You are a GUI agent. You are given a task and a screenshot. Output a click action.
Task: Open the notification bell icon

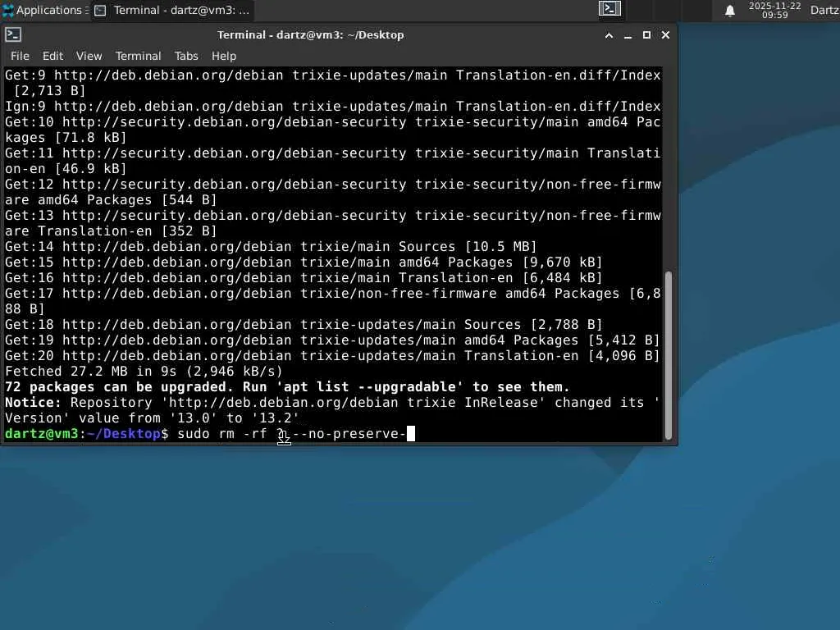point(729,10)
